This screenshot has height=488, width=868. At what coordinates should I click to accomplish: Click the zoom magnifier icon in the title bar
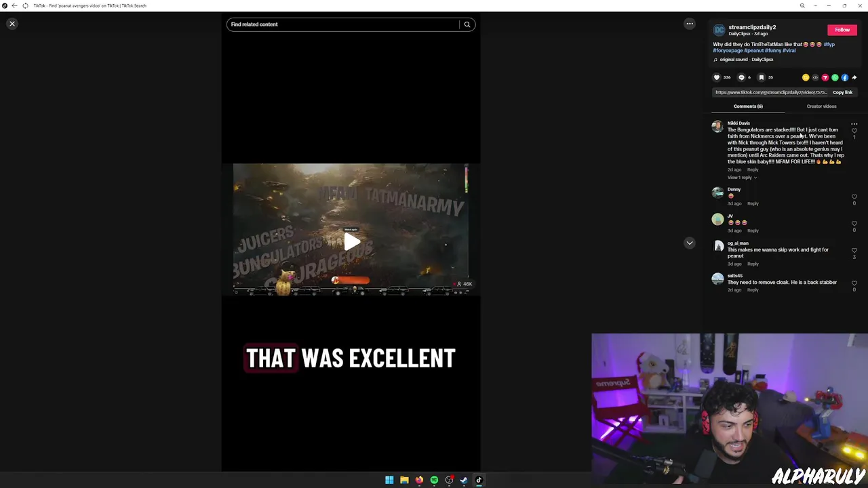802,5
